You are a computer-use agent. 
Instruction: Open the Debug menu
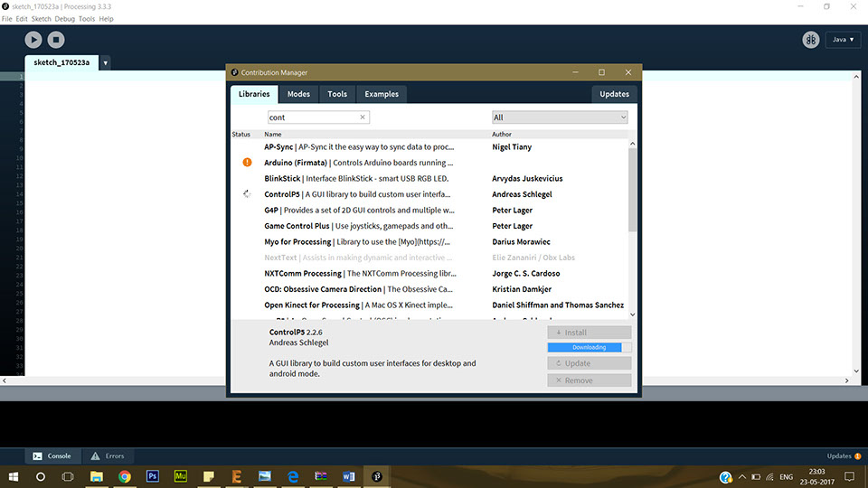point(65,19)
